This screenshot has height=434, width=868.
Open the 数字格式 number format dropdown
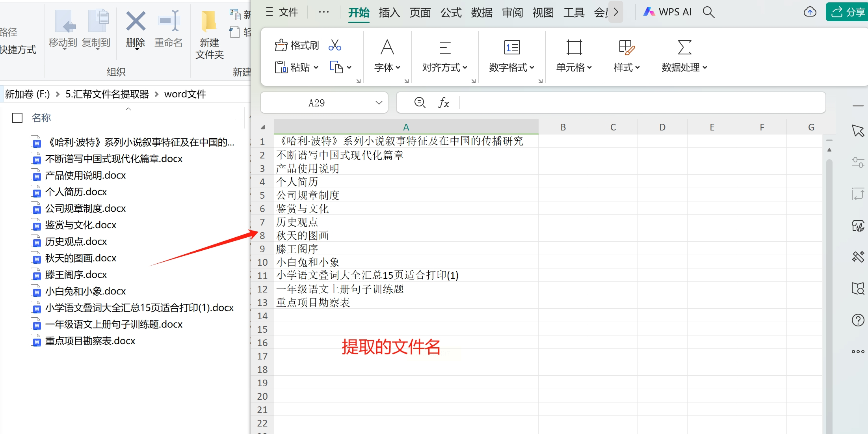point(511,67)
